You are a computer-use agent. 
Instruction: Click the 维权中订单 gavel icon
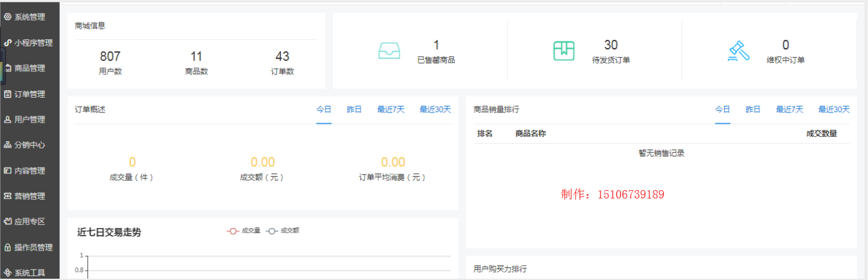point(739,51)
